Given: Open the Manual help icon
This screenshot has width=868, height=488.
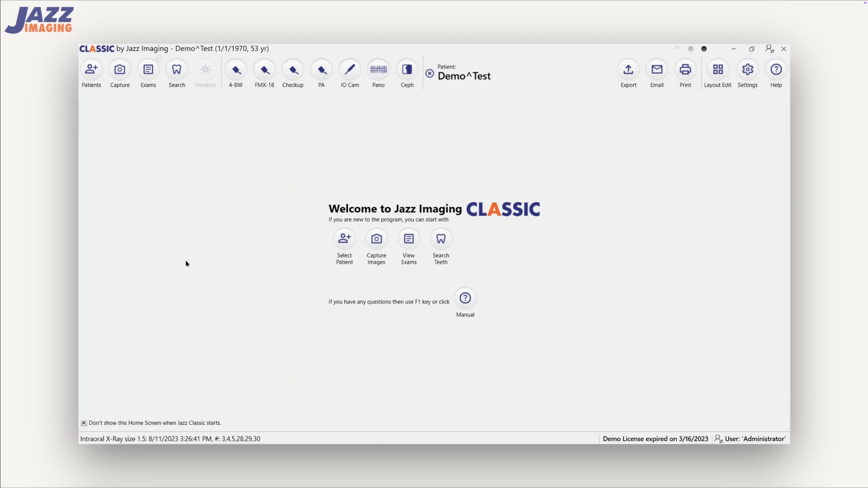Looking at the screenshot, I should coord(465,298).
